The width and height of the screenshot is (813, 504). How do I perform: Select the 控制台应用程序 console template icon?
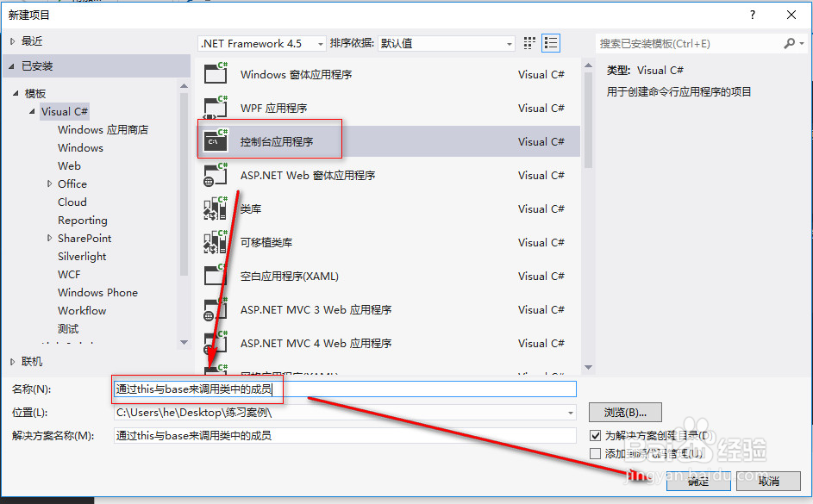coord(216,141)
